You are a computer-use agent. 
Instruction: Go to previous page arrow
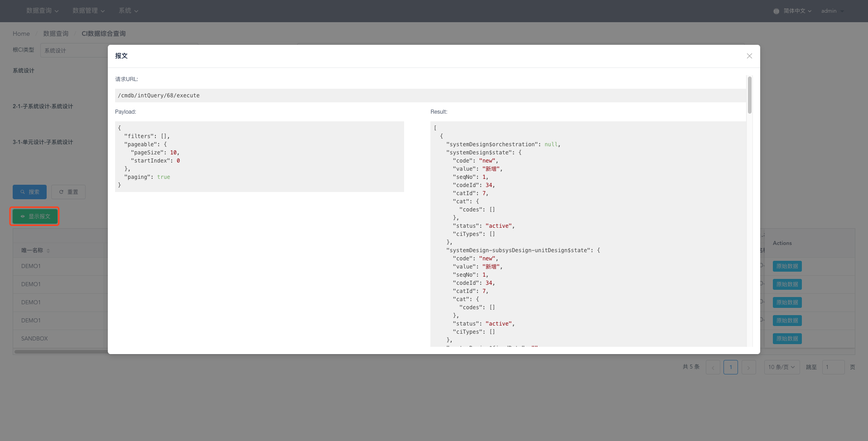point(713,367)
